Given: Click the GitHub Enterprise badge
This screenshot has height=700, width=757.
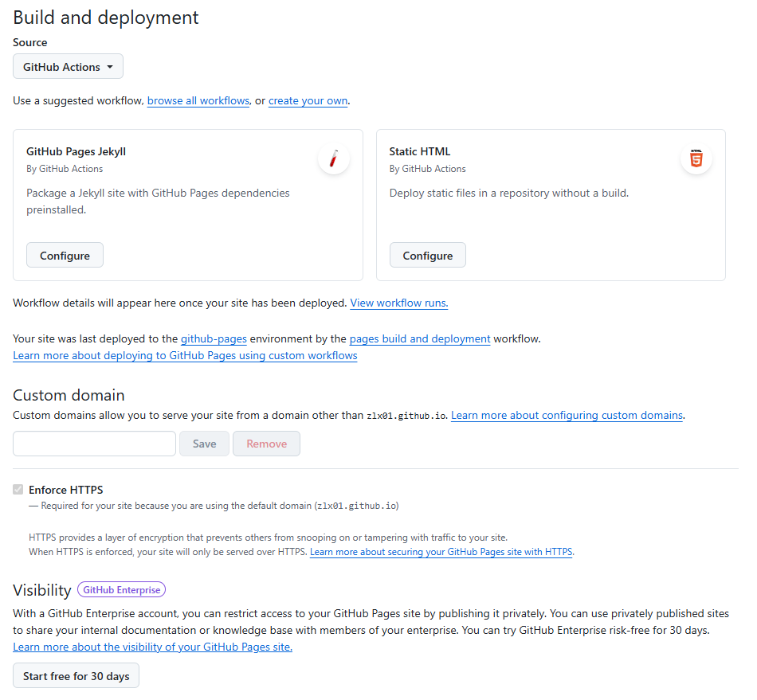Looking at the screenshot, I should pyautogui.click(x=122, y=589).
